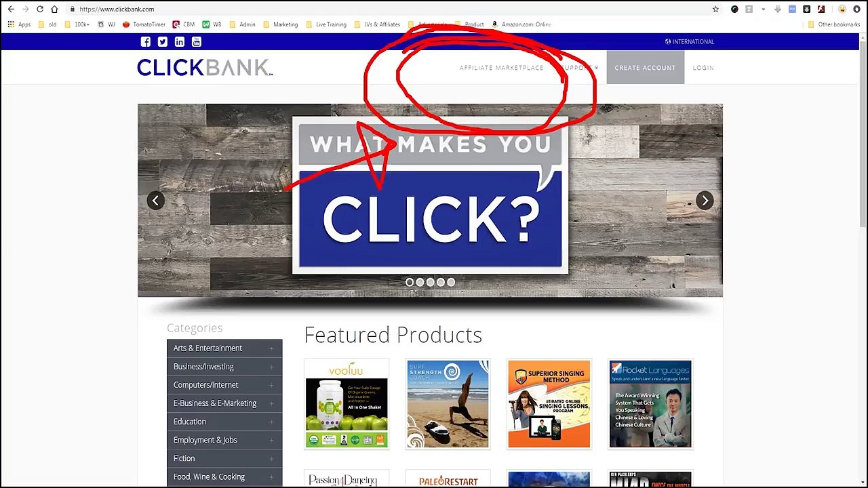Open the Marketing bookmarks folder
The width and height of the screenshot is (868, 488).
280,24
